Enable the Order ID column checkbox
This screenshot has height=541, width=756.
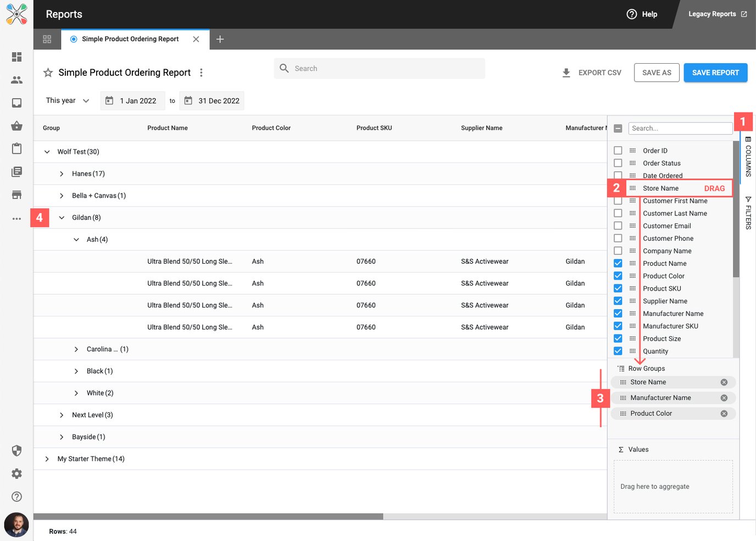(618, 150)
